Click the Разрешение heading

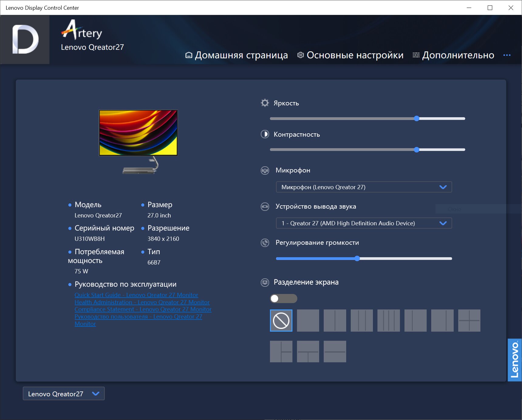(x=169, y=228)
